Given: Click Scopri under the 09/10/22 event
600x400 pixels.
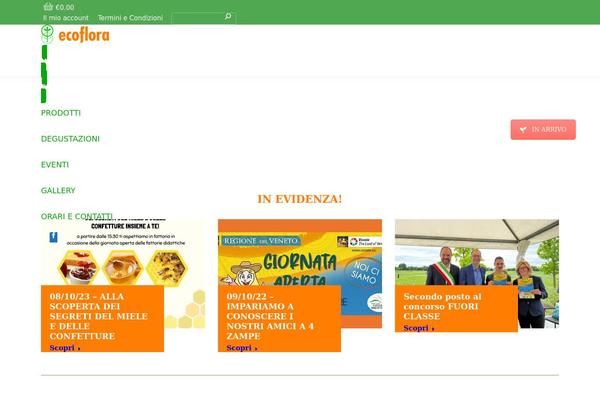Looking at the screenshot, I should (242, 348).
